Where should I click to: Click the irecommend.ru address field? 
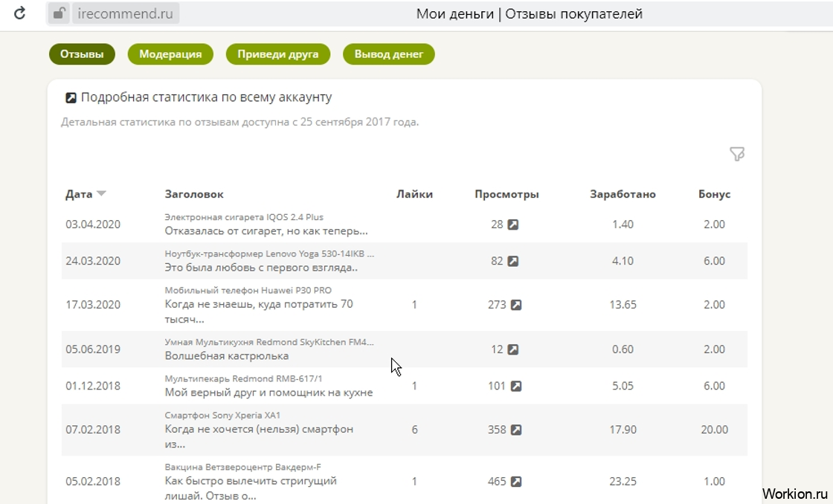126,13
